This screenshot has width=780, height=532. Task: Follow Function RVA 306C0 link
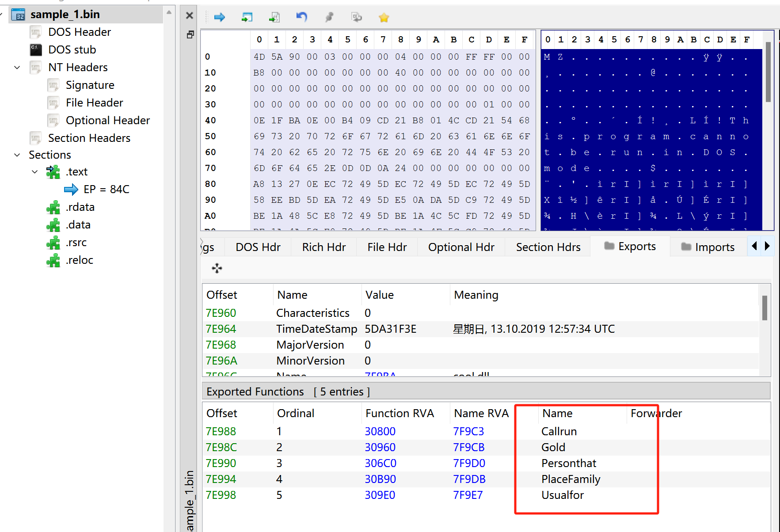(380, 463)
